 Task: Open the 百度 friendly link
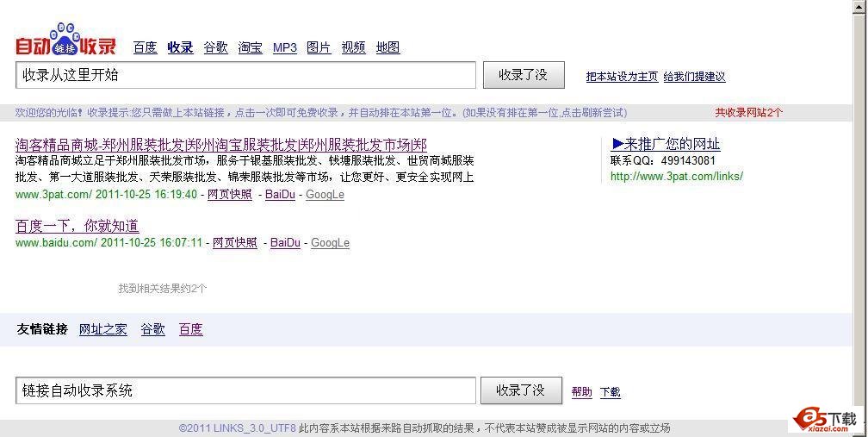[x=191, y=329]
